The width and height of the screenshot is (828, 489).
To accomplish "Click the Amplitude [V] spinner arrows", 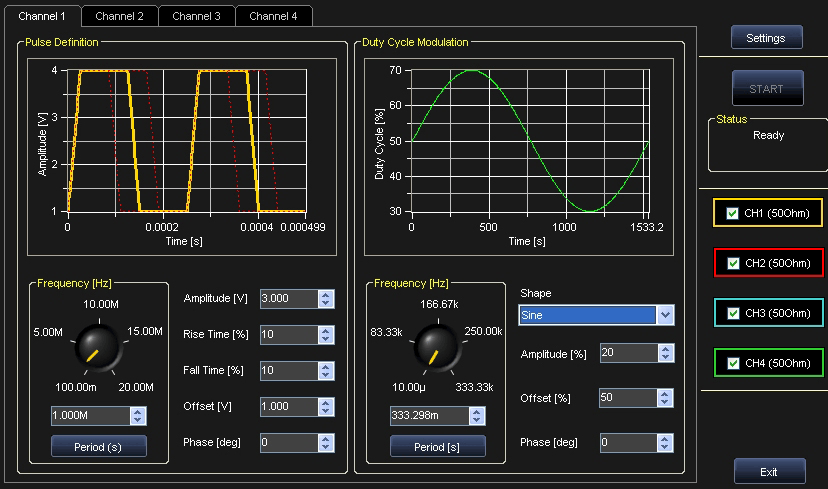I will (x=326, y=299).
